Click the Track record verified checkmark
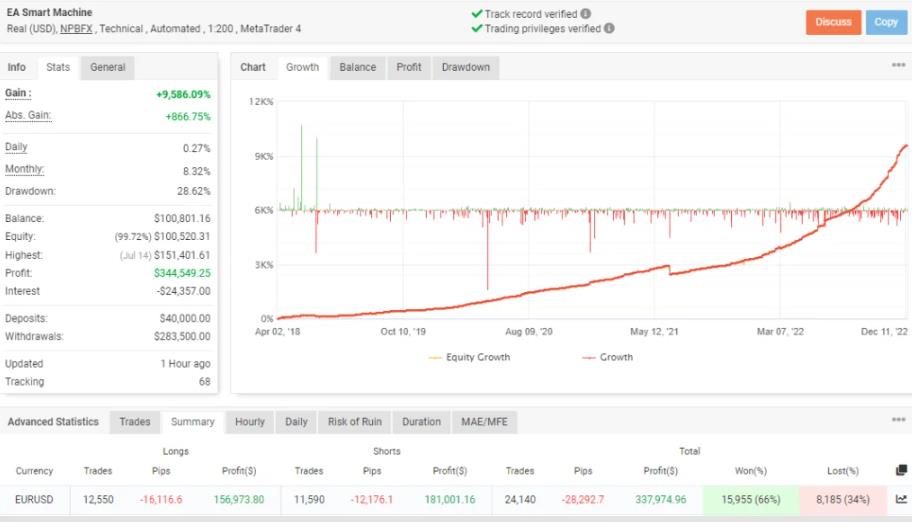This screenshot has width=912, height=522. coord(476,14)
